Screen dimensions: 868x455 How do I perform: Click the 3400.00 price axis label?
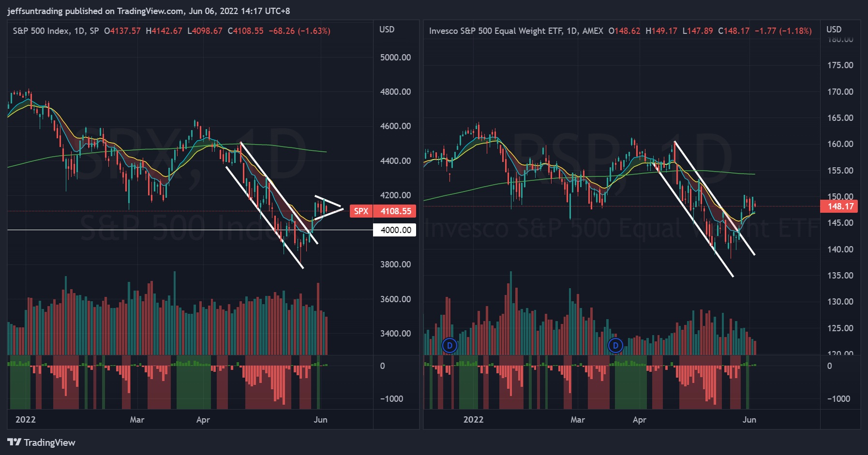(x=395, y=334)
